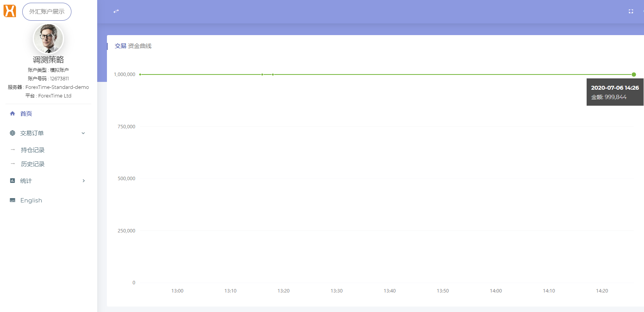Click the 250,000 y-axis label
Screen dimensions: 644x312
point(126,231)
